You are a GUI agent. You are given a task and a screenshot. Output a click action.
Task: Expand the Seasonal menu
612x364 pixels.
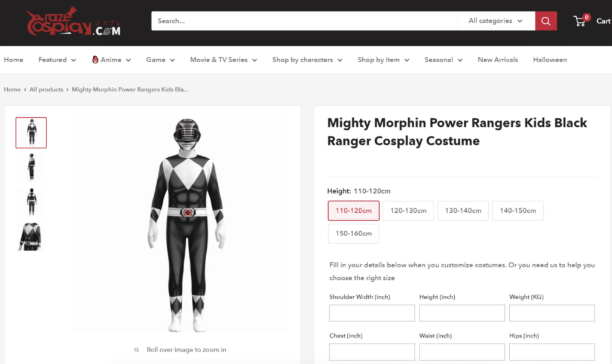click(x=443, y=60)
